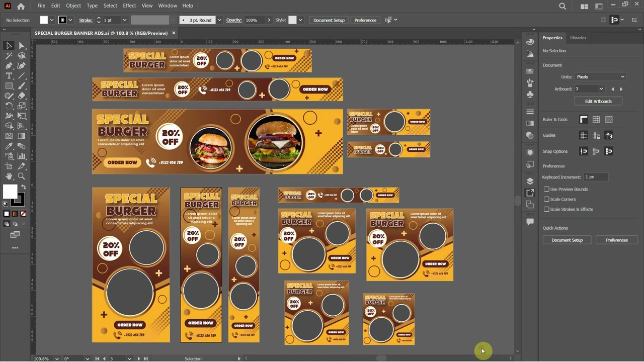Select the Free Transform tool
644x362 pixels.
(x=22, y=116)
